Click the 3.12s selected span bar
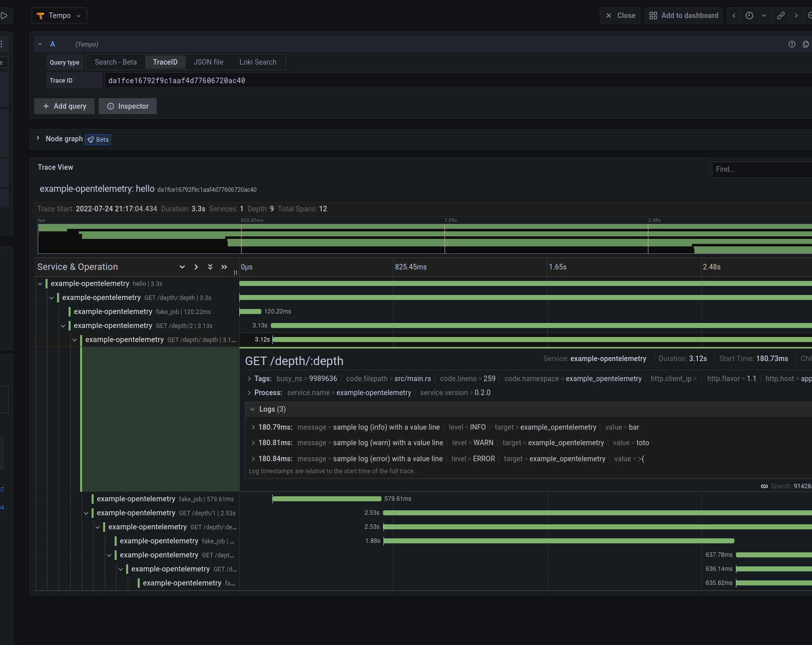The width and height of the screenshot is (812, 645). 542,340
